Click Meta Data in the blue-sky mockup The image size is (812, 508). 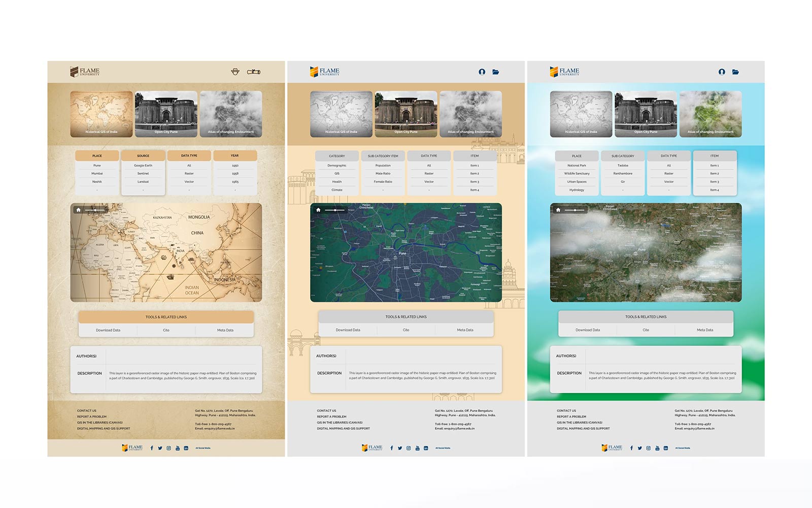[x=705, y=330]
